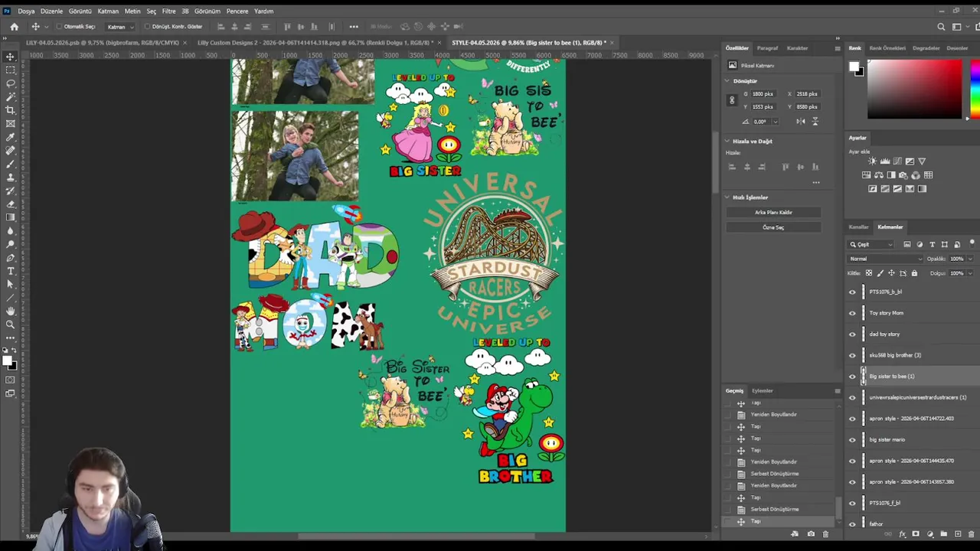The height and width of the screenshot is (551, 980).
Task: Select the Zoom tool in left toolbar
Action: [x=11, y=324]
